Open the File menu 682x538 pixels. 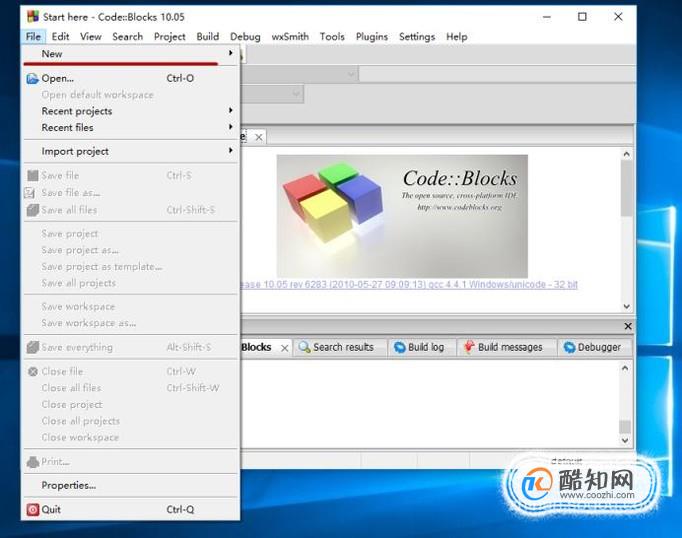(33, 37)
